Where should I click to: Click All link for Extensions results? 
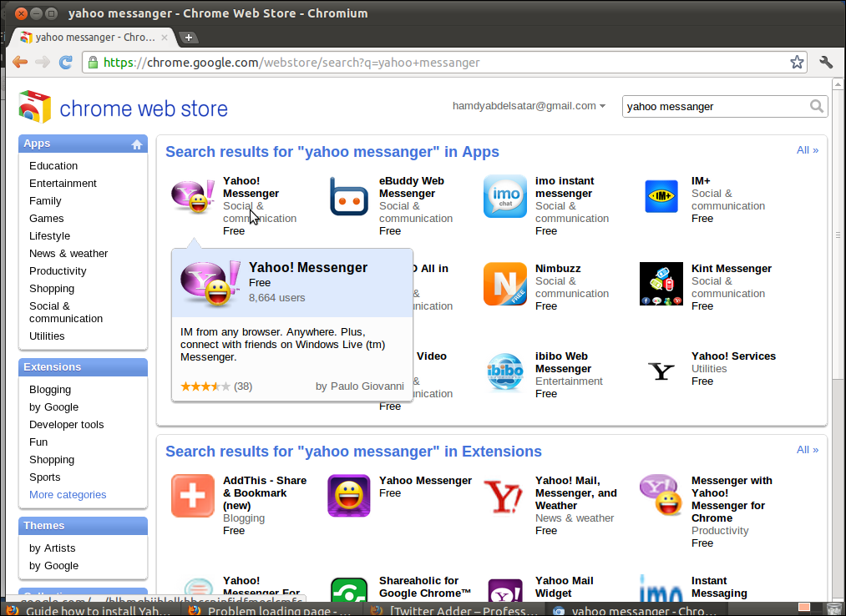tap(807, 450)
